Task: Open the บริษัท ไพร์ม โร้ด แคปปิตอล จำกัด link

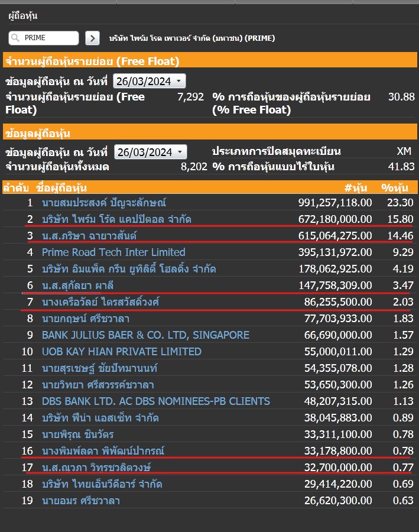Action: [116, 219]
